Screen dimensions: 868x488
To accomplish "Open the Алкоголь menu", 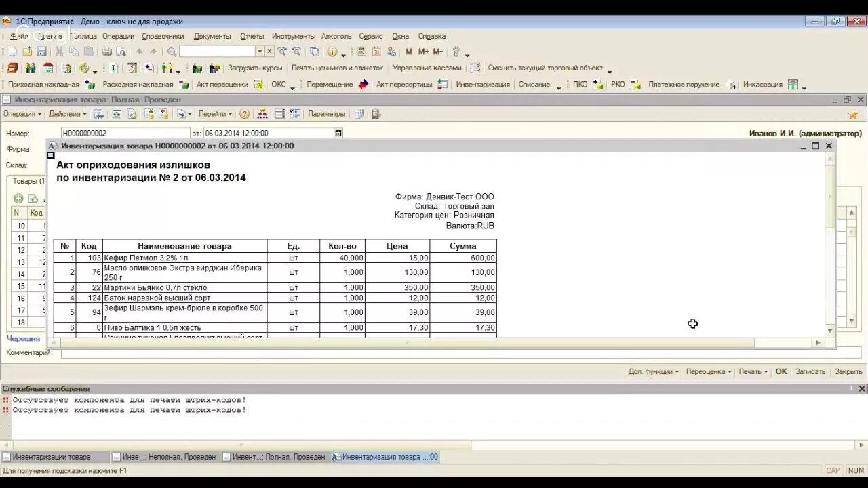I will coord(336,36).
